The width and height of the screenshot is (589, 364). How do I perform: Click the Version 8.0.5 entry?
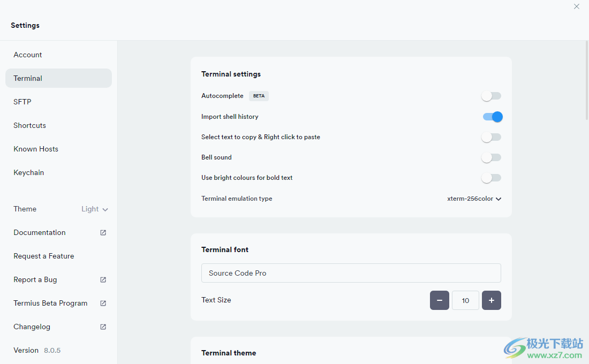click(x=37, y=351)
